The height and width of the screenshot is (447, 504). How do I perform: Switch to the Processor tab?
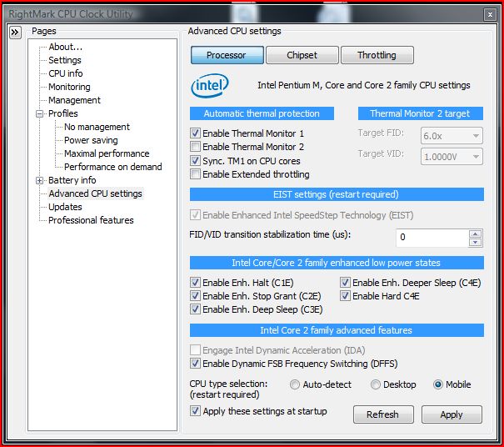(x=227, y=55)
